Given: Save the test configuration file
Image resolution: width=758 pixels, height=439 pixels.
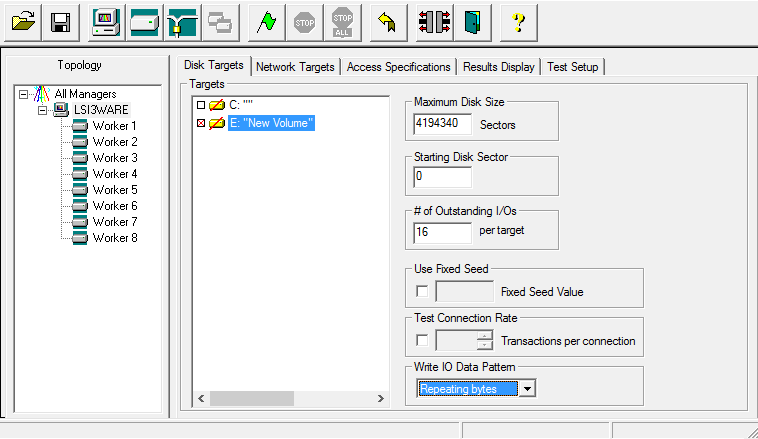Looking at the screenshot, I should click(60, 22).
